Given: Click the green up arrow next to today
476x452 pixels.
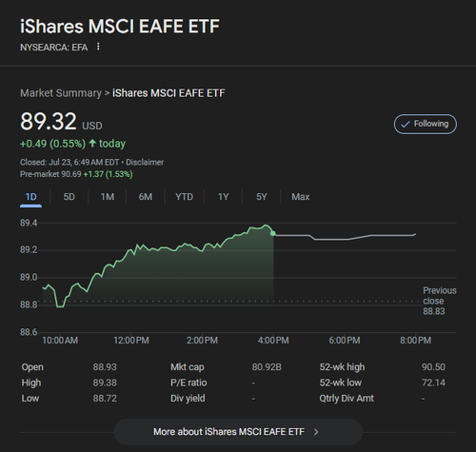Looking at the screenshot, I should pos(92,144).
